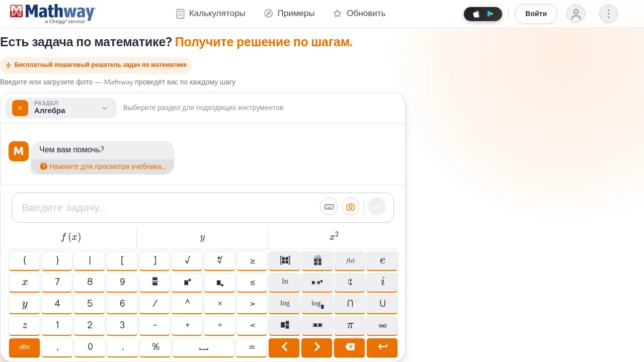Insert the infinity symbol key
Screen dimensions: 644x362
[x=382, y=326]
